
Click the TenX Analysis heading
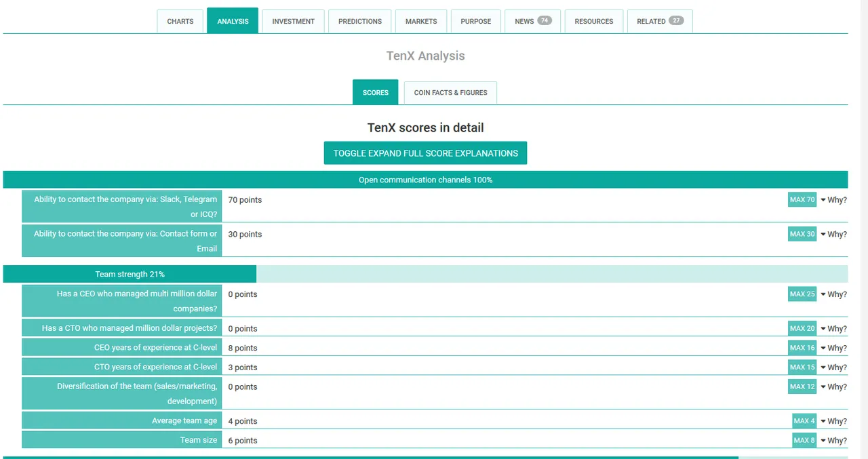pos(425,56)
